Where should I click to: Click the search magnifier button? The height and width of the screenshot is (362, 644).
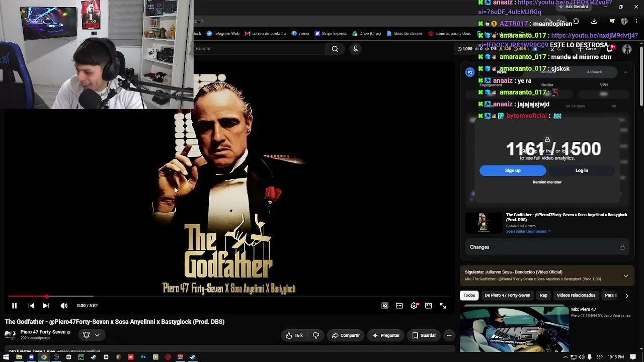point(335,49)
